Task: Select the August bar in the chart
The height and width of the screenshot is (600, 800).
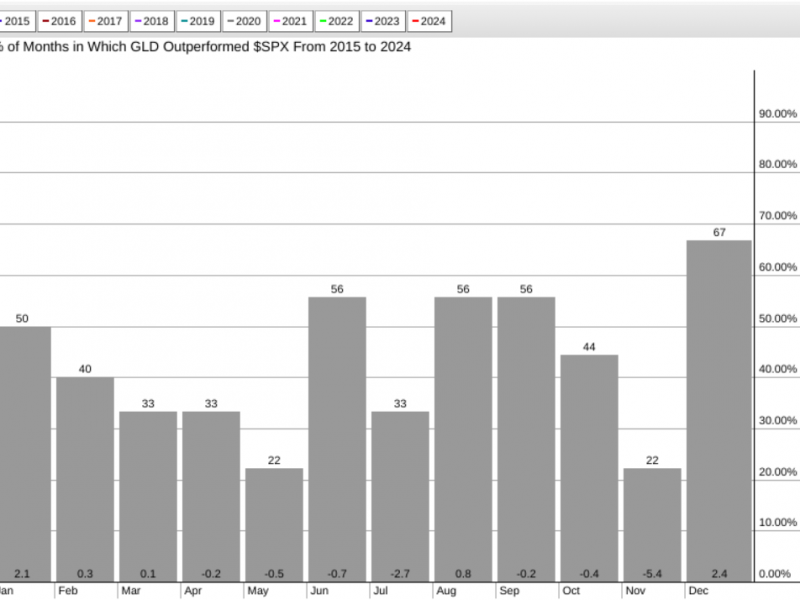Action: click(x=463, y=439)
